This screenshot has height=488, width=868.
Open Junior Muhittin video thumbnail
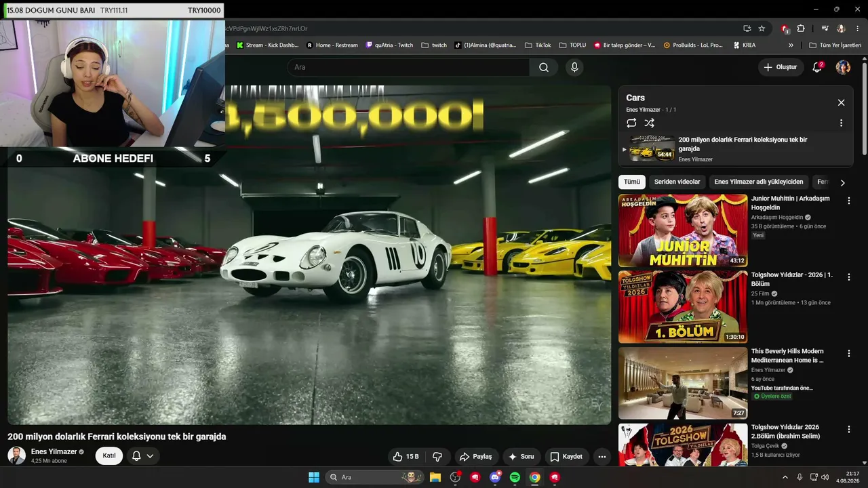pyautogui.click(x=683, y=230)
